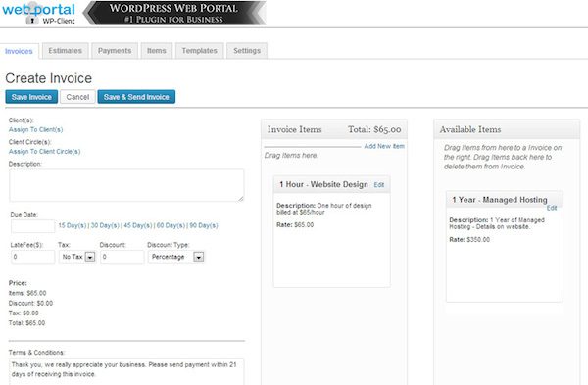Open the Discount Type dropdown
588x385 pixels.
pyautogui.click(x=176, y=257)
